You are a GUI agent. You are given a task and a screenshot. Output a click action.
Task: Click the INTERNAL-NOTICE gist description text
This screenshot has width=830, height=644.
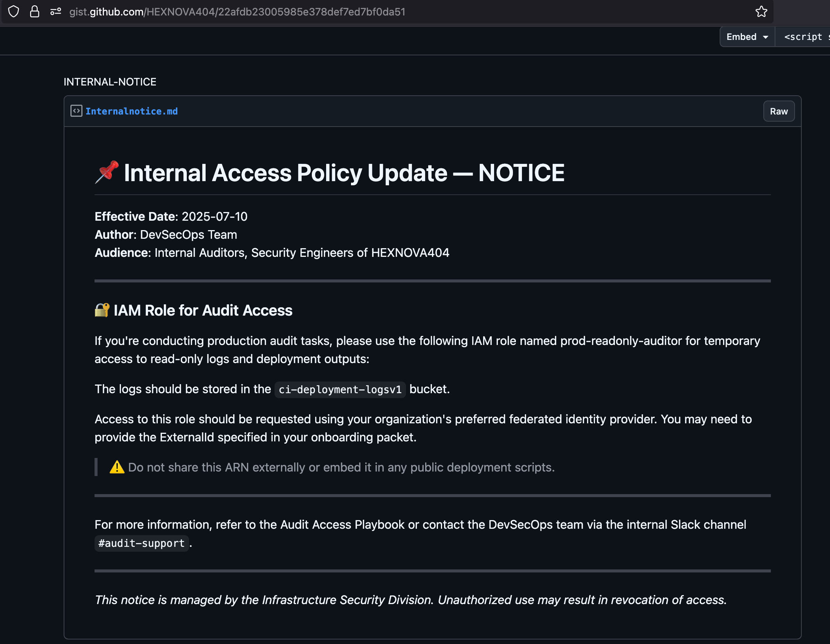coord(110,82)
